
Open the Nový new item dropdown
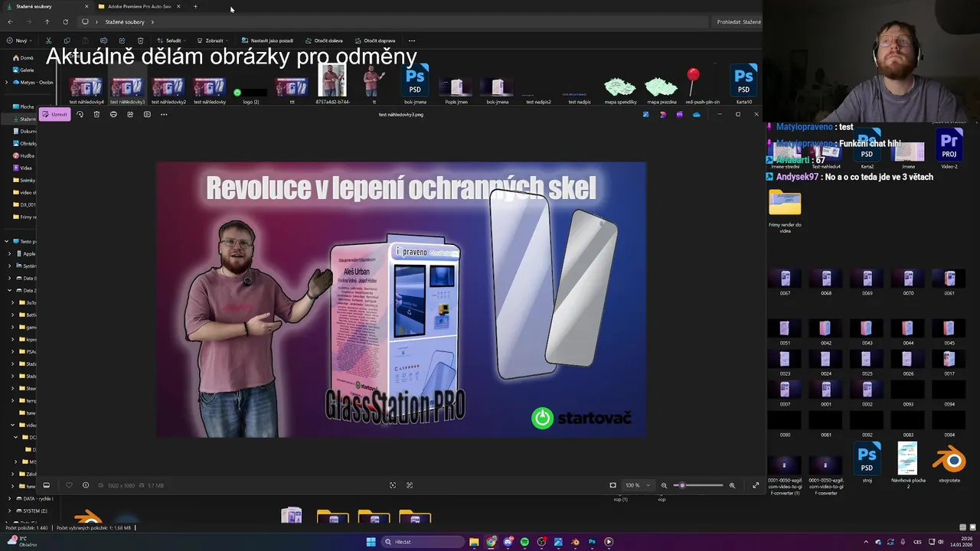pyautogui.click(x=18, y=41)
